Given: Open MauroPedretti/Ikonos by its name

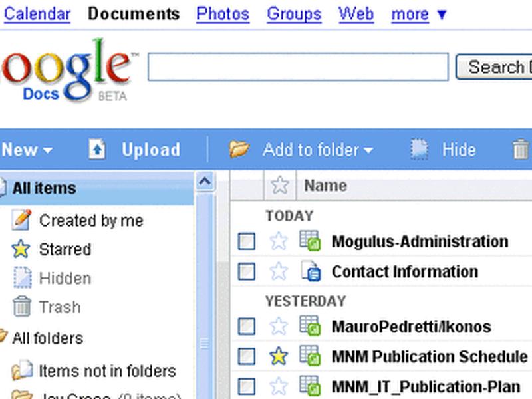Looking at the screenshot, I should click(411, 327).
